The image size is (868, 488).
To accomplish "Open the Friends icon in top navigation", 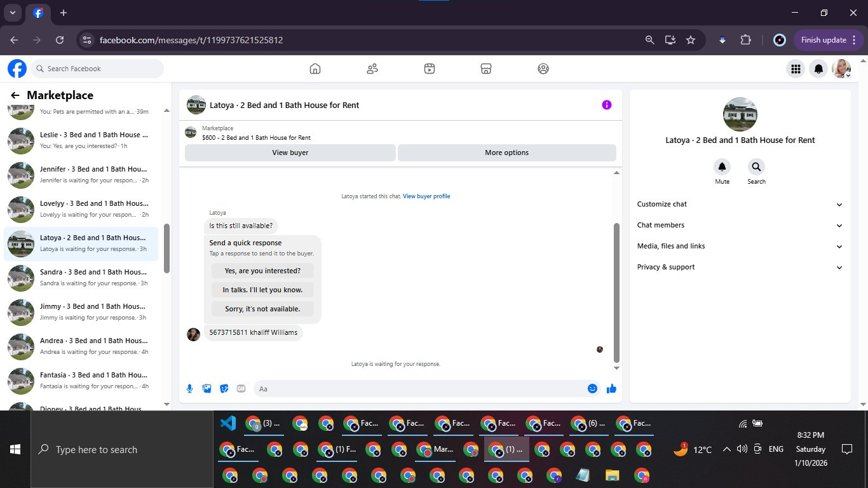I will pos(372,69).
